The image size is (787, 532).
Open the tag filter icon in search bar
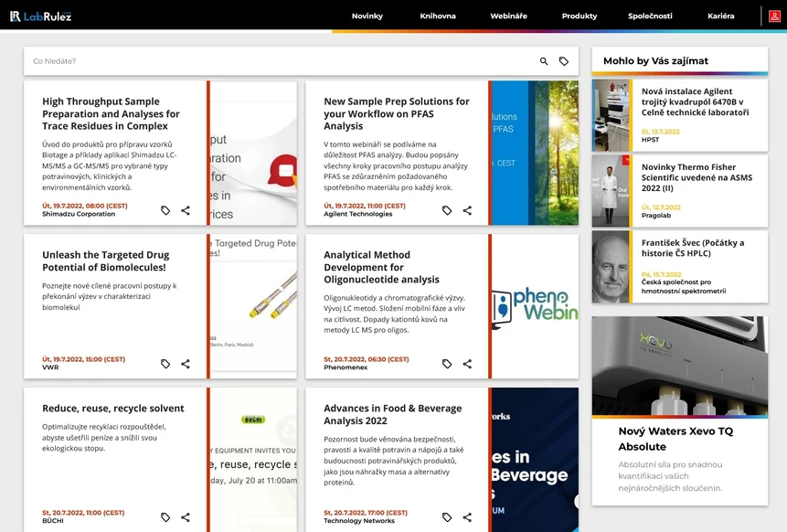564,61
